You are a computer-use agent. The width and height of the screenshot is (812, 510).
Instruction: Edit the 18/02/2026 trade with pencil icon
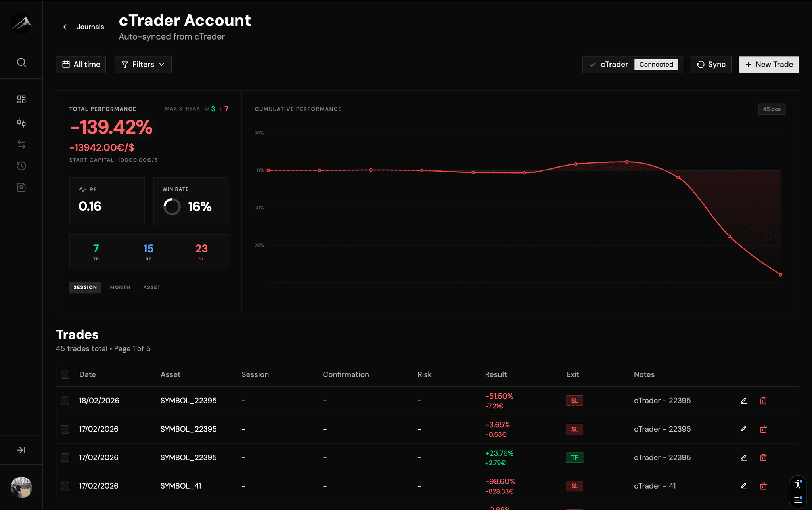[x=744, y=401]
